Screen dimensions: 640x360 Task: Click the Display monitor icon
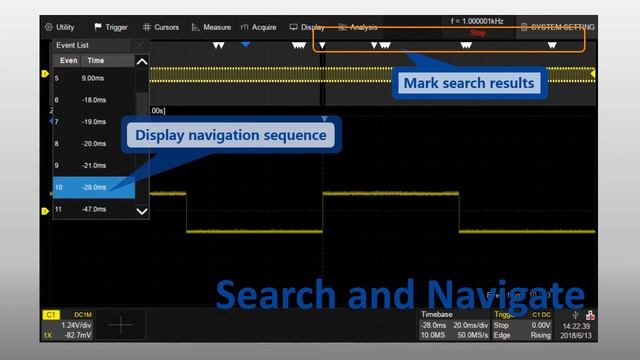(x=293, y=27)
